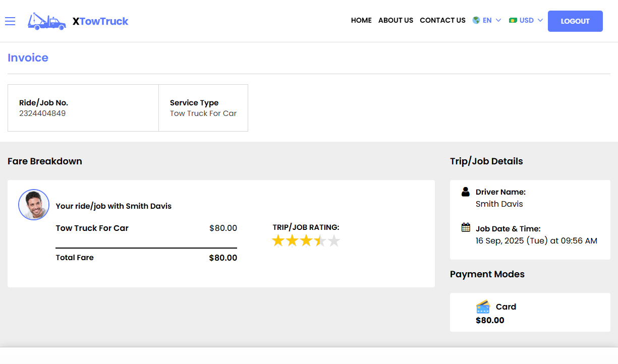Navigate to CONTACT US
The image size is (618, 364).
coord(442,20)
